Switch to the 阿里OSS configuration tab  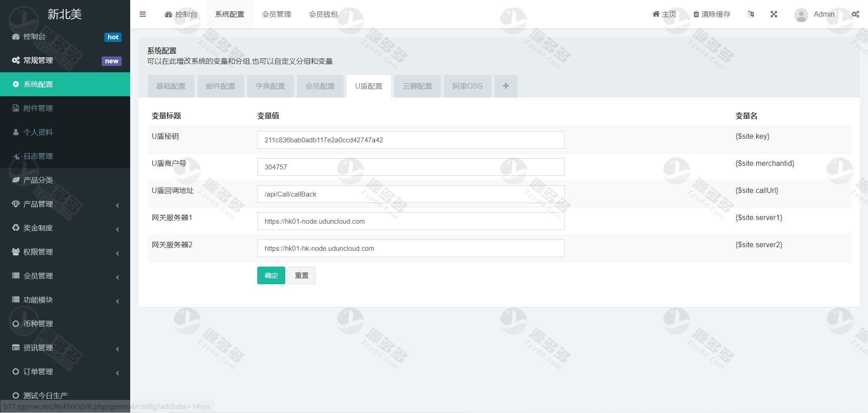click(x=467, y=86)
